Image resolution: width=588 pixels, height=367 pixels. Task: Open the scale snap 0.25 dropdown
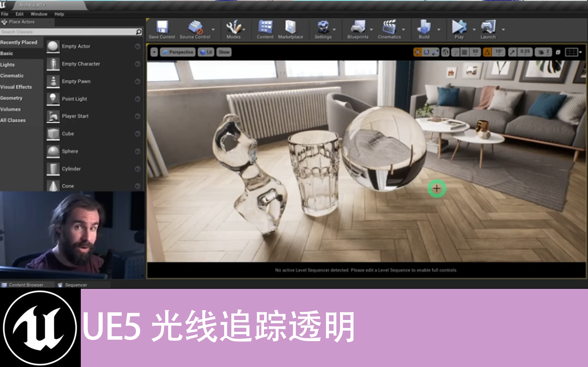(525, 52)
